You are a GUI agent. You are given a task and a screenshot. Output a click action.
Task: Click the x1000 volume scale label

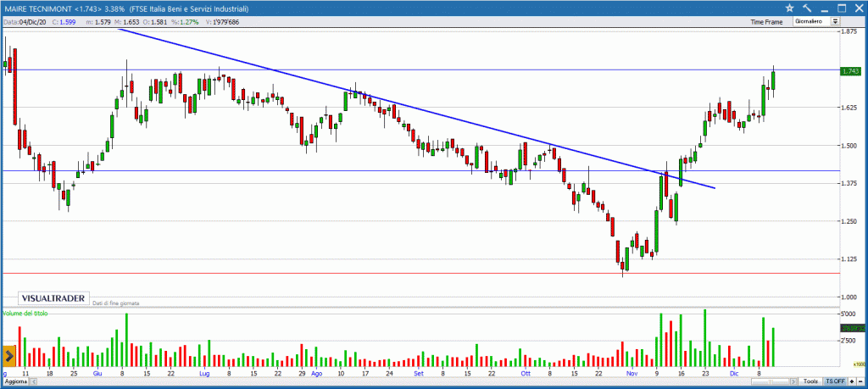click(859, 364)
